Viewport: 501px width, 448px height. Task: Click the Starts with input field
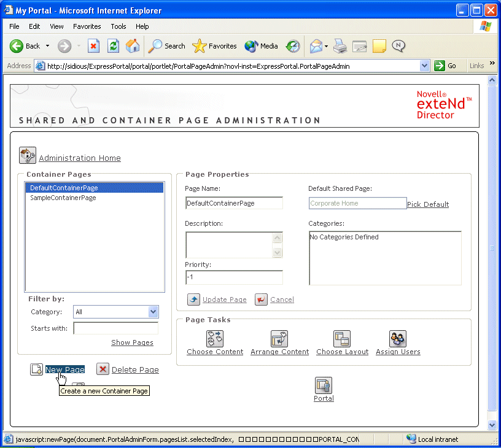click(115, 328)
